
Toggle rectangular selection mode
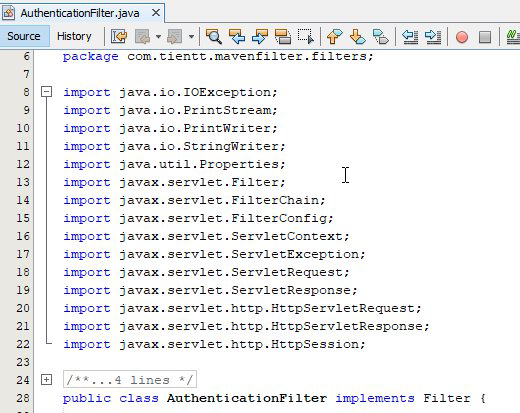pos(306,36)
